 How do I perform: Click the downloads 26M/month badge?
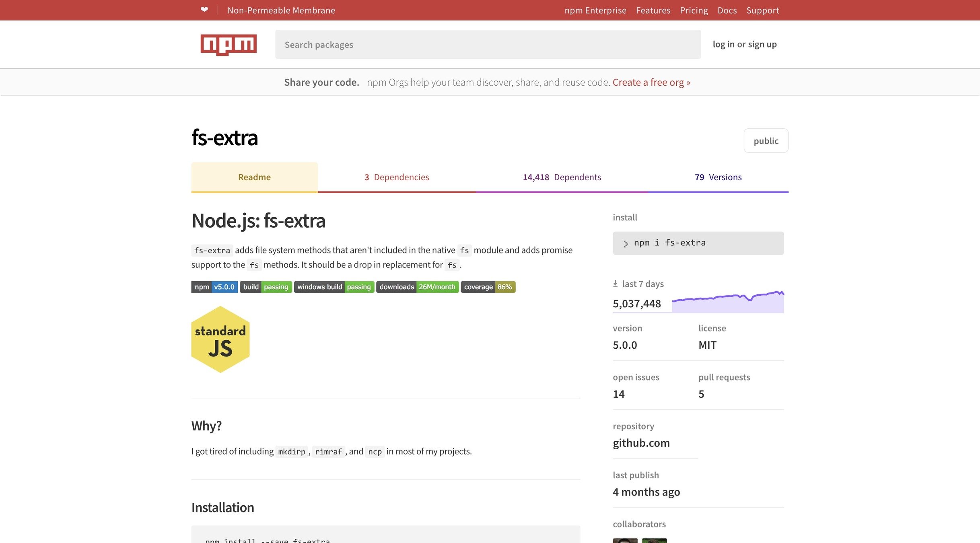tap(417, 287)
